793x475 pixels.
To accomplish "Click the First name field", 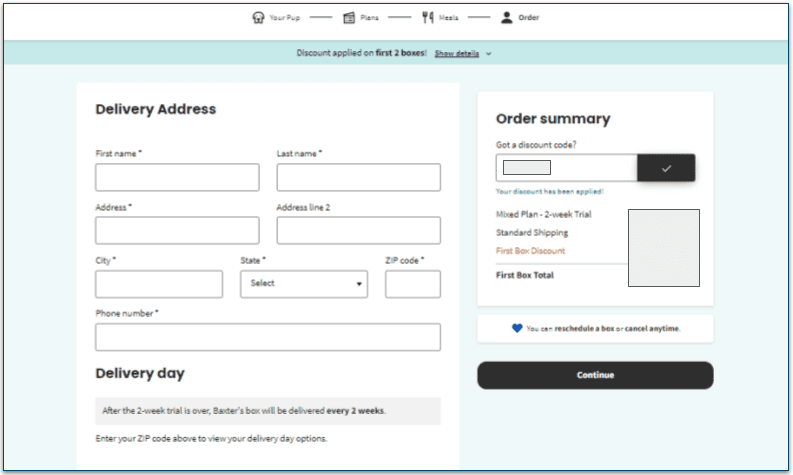I will coord(177,177).
